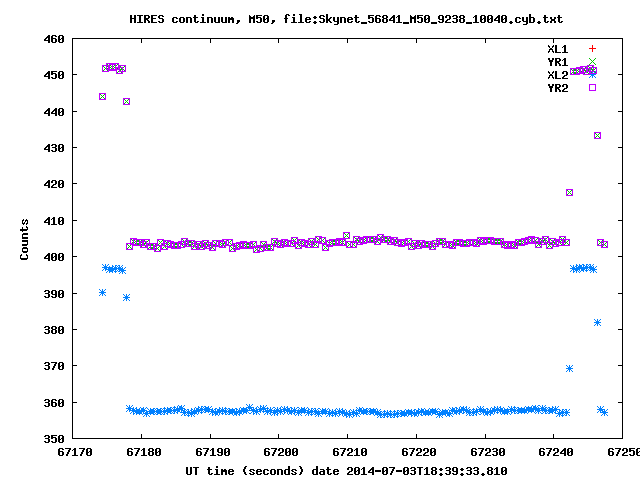
Task: Click the 360 y-axis tick label
Action: click(54, 403)
